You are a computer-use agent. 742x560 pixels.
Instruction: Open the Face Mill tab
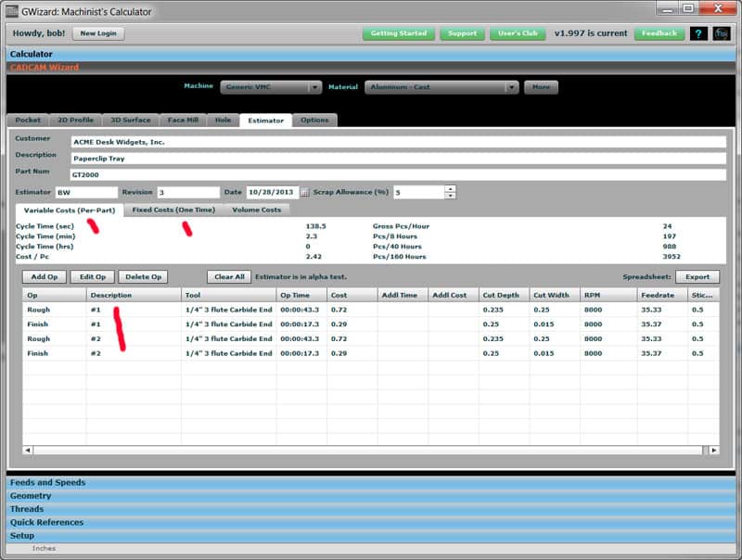coord(183,120)
